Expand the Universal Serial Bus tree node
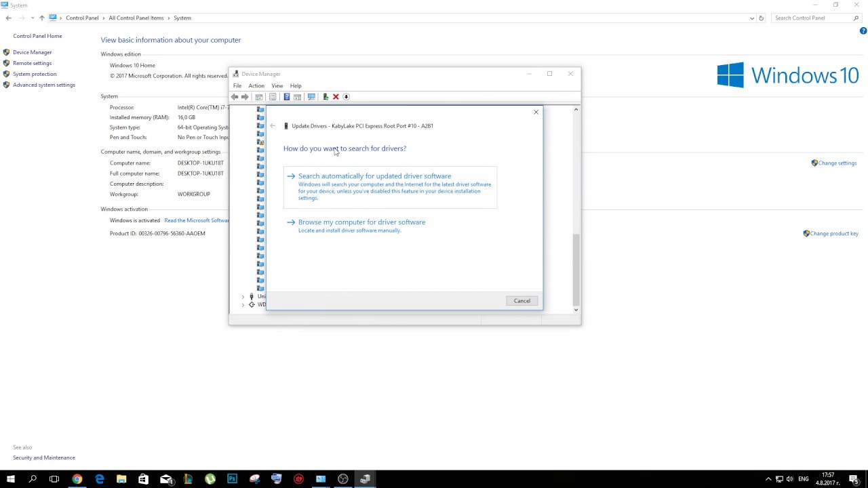This screenshot has height=488, width=868. (x=243, y=297)
